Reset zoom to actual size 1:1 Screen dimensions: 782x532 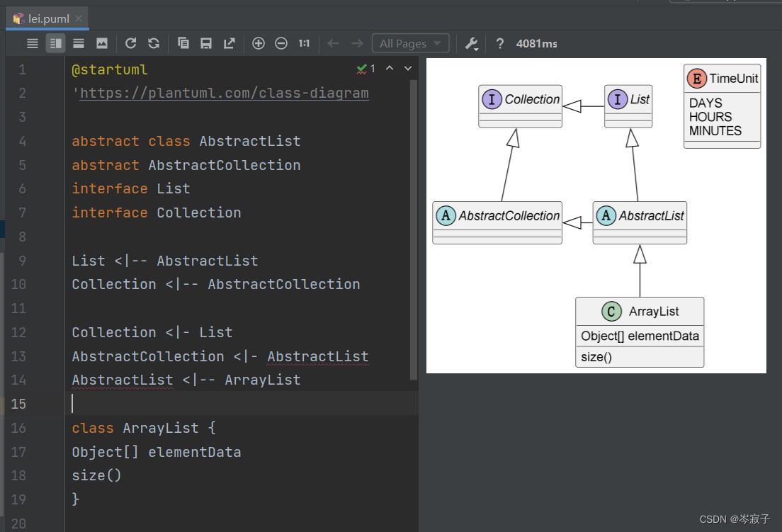pos(304,44)
